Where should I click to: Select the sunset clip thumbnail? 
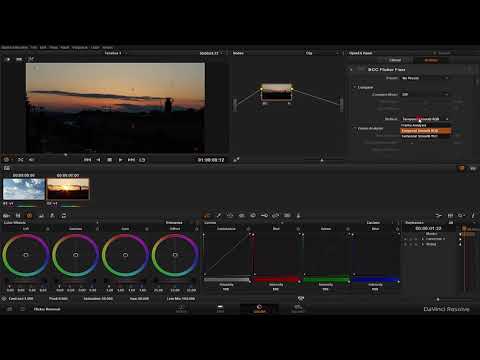[68, 189]
